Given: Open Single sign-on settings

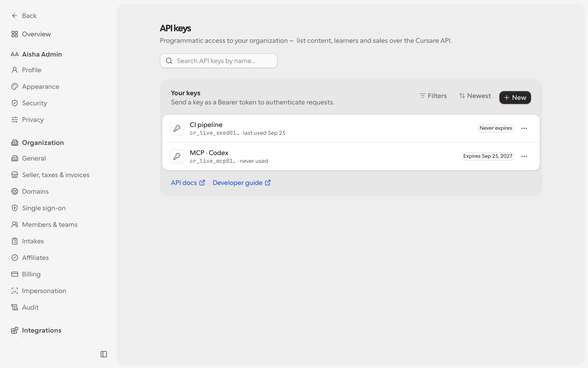Looking at the screenshot, I should (38, 208).
